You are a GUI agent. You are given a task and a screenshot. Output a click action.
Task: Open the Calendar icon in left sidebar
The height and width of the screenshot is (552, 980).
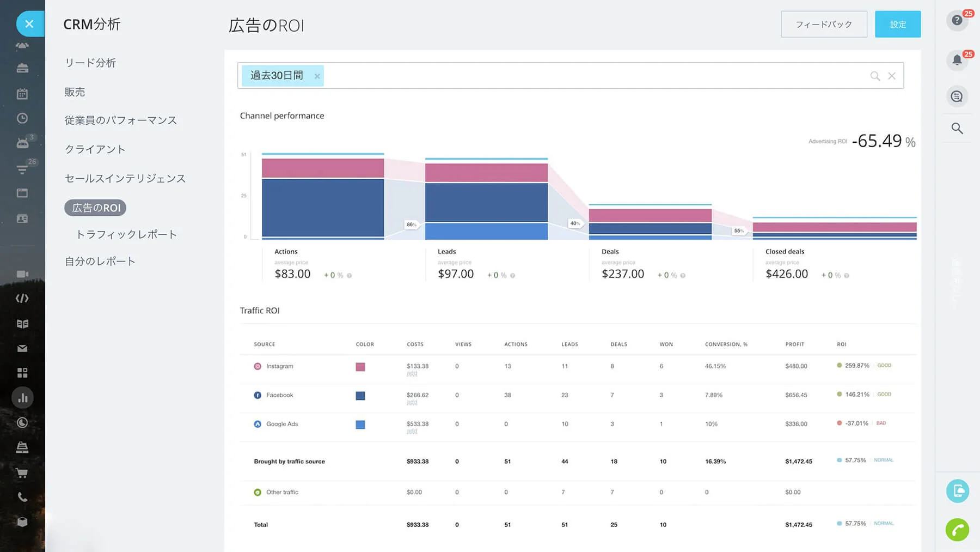pos(22,94)
